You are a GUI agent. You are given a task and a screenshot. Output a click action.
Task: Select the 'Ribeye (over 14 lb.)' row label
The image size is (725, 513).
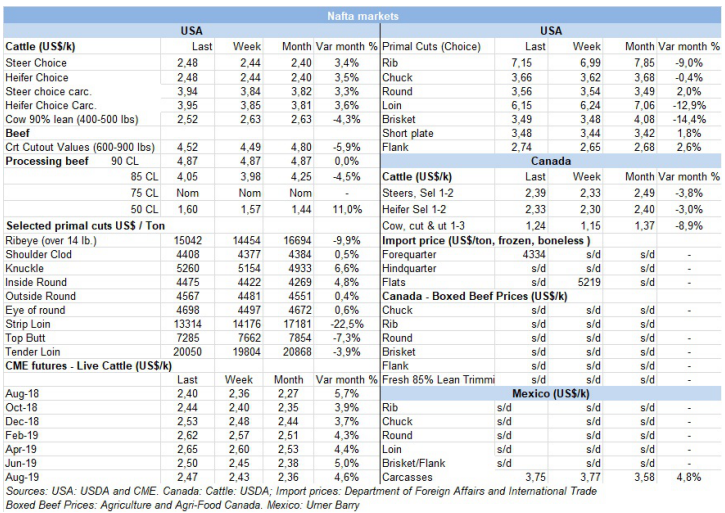51,239
